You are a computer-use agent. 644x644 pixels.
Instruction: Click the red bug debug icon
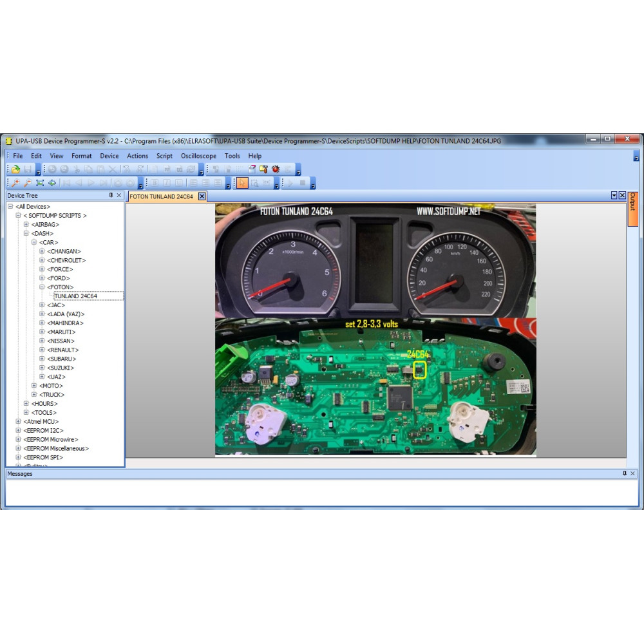click(276, 169)
